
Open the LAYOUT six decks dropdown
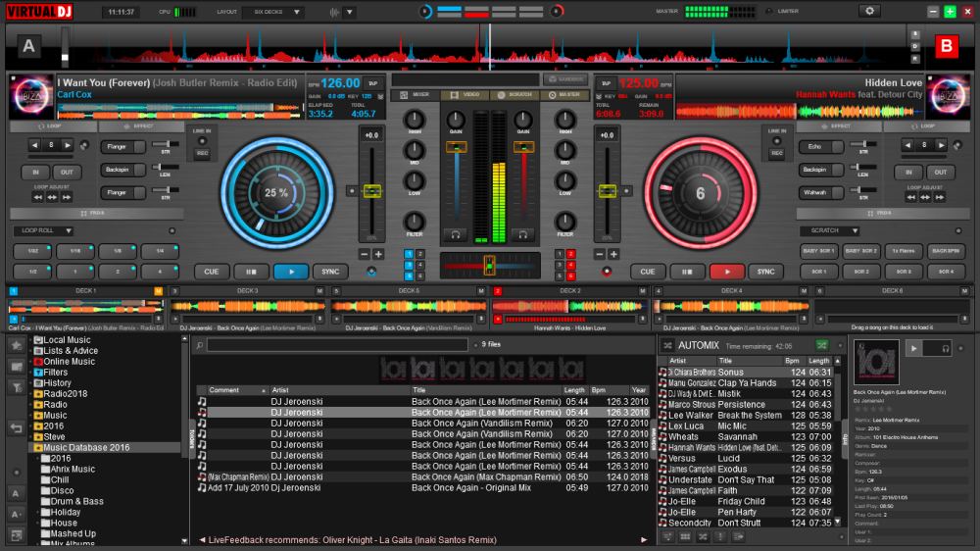click(x=273, y=12)
